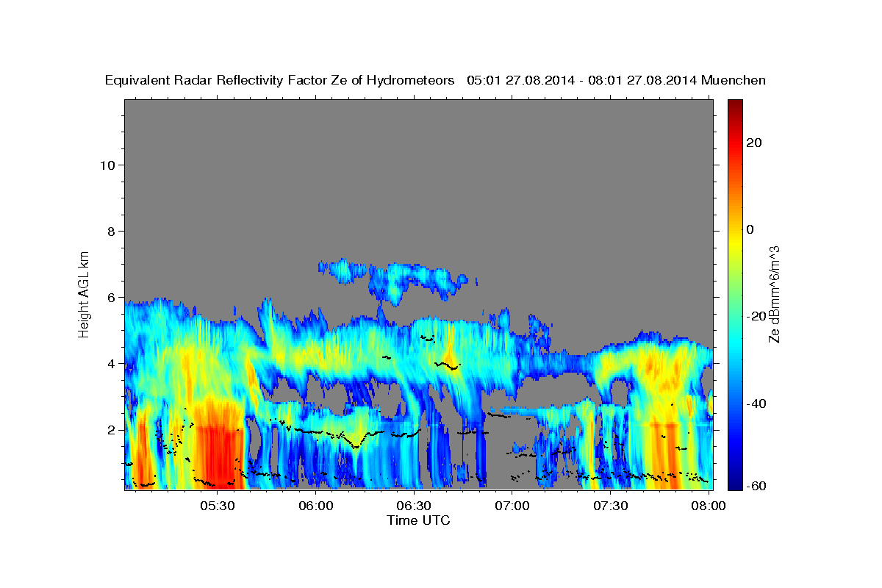Click the dark red top of the colorbar
Viewport: 882px width, 588px height.
tap(735, 105)
